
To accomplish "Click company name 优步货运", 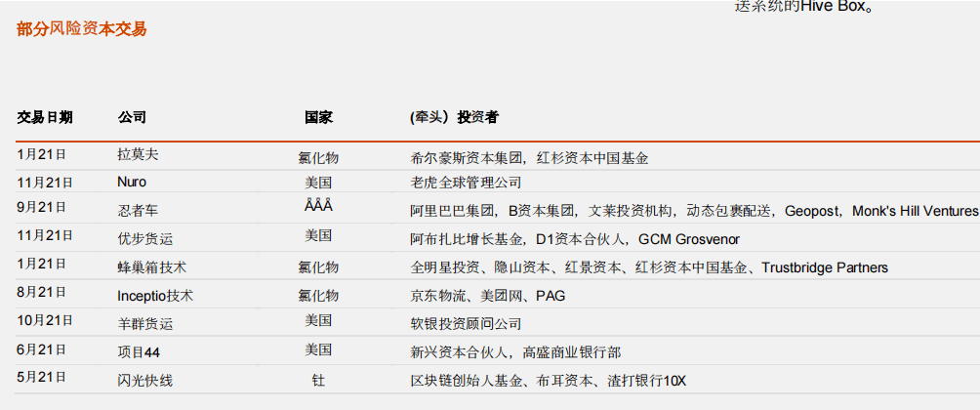I will click(145, 239).
